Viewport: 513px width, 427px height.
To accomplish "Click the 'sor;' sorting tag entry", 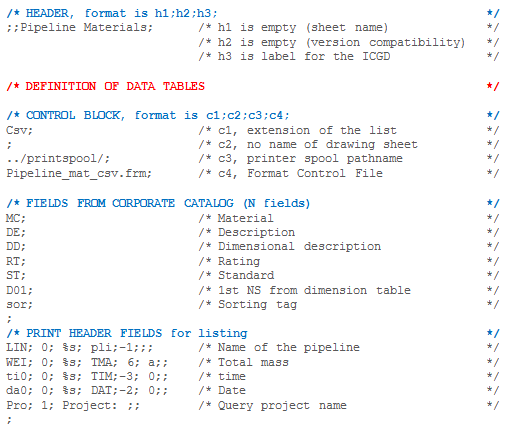I will click(x=19, y=305).
